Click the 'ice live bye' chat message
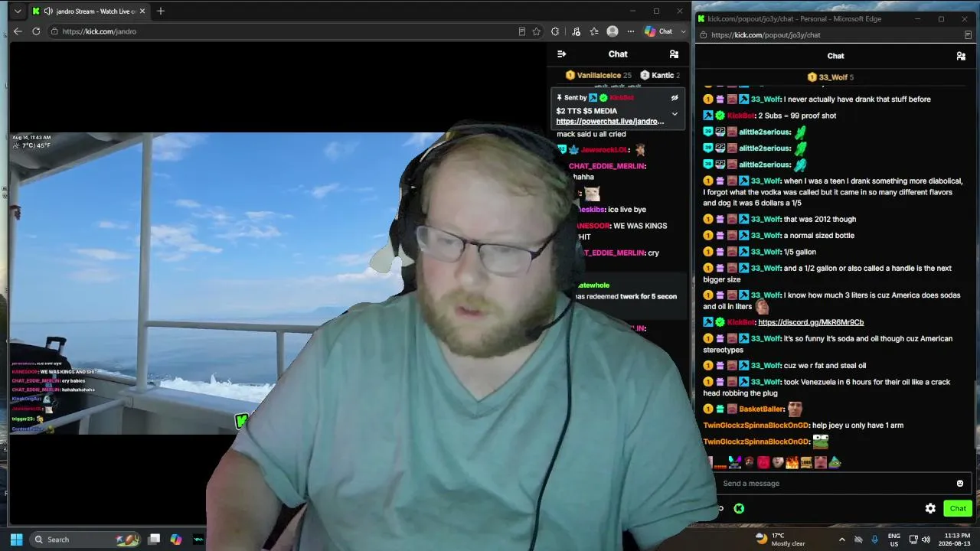 tap(627, 210)
